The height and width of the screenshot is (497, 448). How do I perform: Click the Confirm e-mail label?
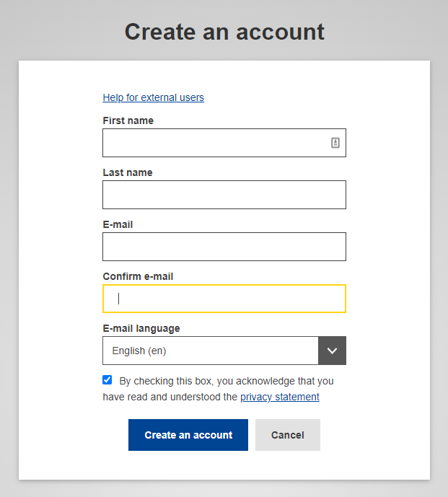[138, 277]
